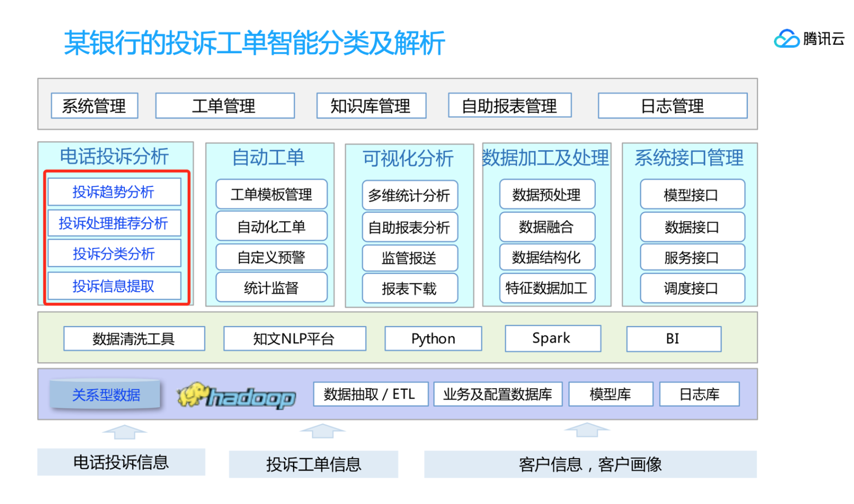
Task: Select 数据抽取 / ETL box
Action: [x=371, y=394]
